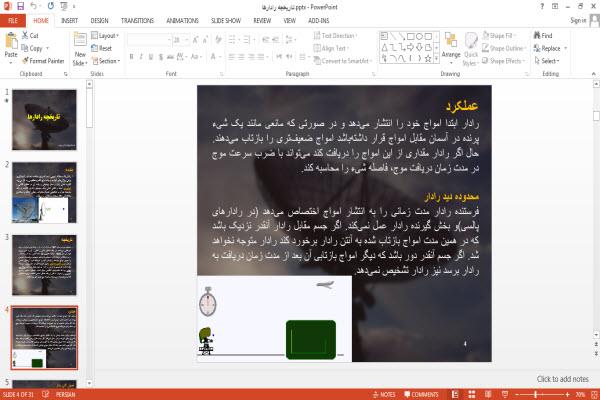The width and height of the screenshot is (600, 400).
Task: Open the REVIEW tab
Action: click(262, 21)
